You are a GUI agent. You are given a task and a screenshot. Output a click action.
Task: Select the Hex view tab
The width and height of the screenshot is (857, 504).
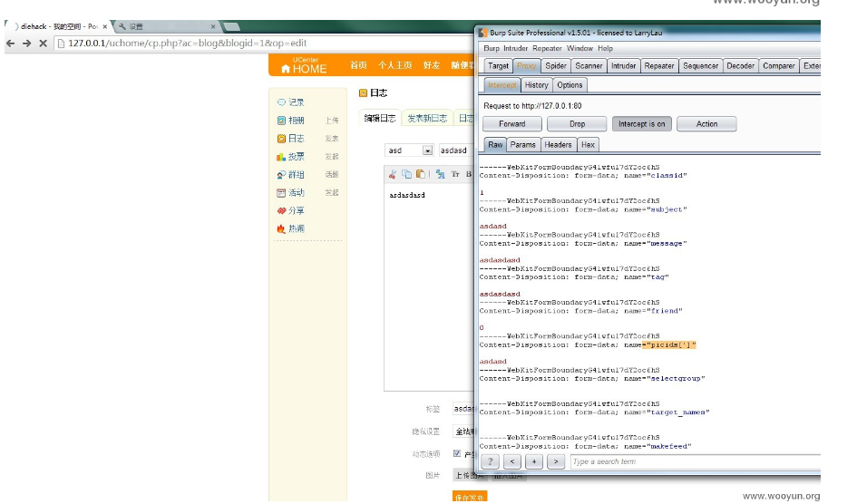click(588, 145)
